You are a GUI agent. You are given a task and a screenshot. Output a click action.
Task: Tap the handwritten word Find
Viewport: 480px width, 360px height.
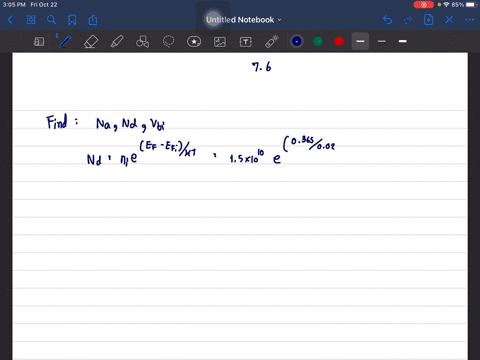(57, 122)
